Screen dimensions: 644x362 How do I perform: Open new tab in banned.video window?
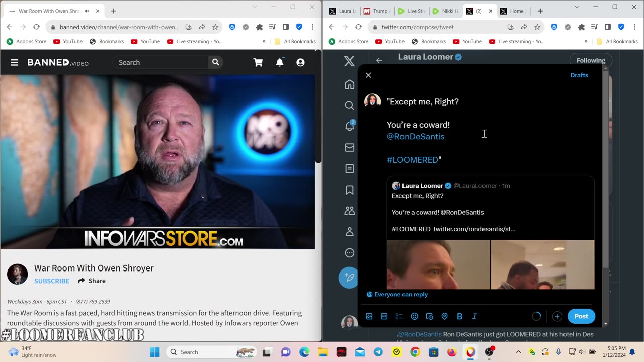tap(113, 11)
